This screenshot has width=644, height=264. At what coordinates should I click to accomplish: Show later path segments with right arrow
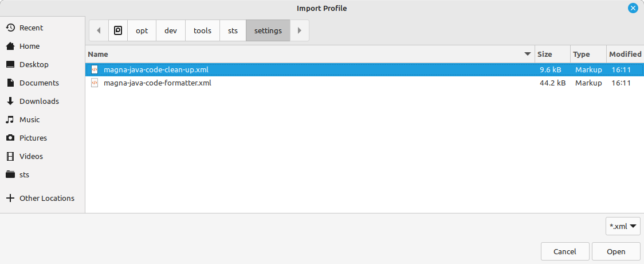pyautogui.click(x=300, y=30)
